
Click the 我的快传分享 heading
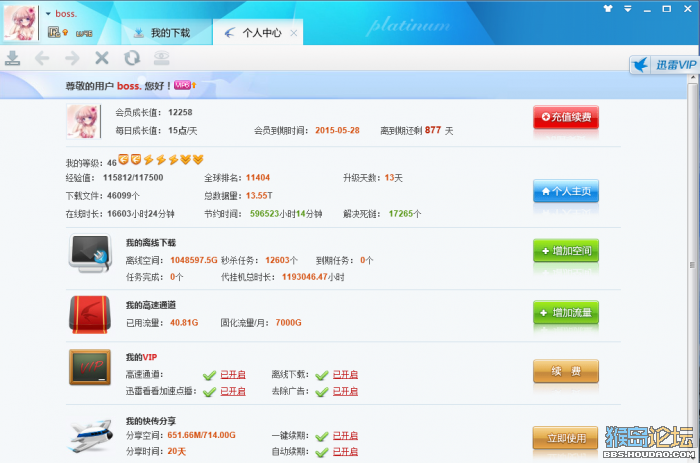tap(151, 421)
